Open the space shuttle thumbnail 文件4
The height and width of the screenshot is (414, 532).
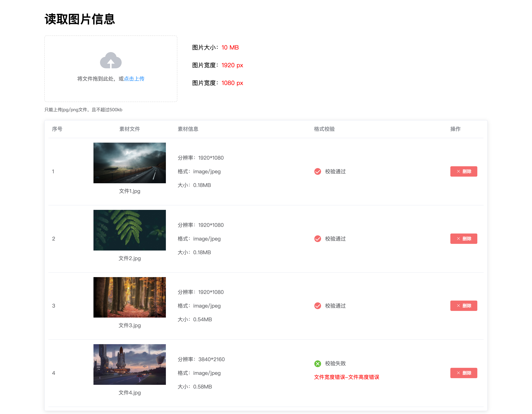(130, 364)
